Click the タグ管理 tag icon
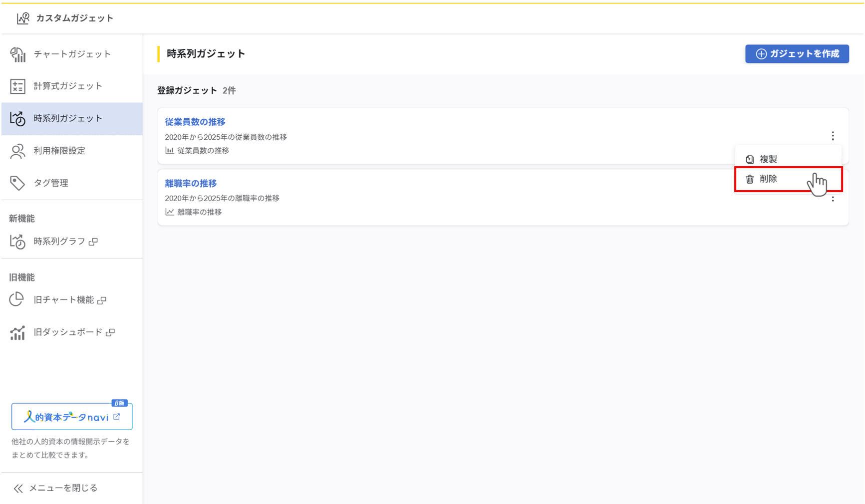The image size is (865, 504). coord(18,183)
